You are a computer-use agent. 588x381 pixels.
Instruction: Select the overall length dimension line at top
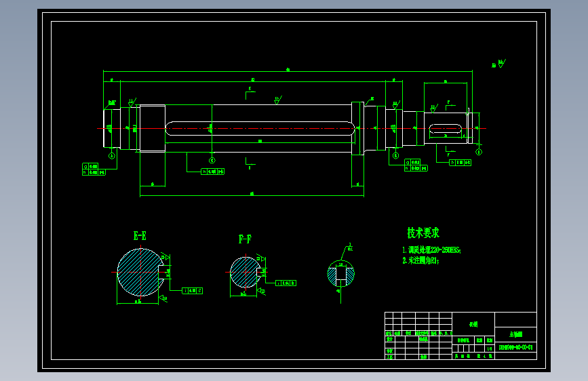[288, 71]
